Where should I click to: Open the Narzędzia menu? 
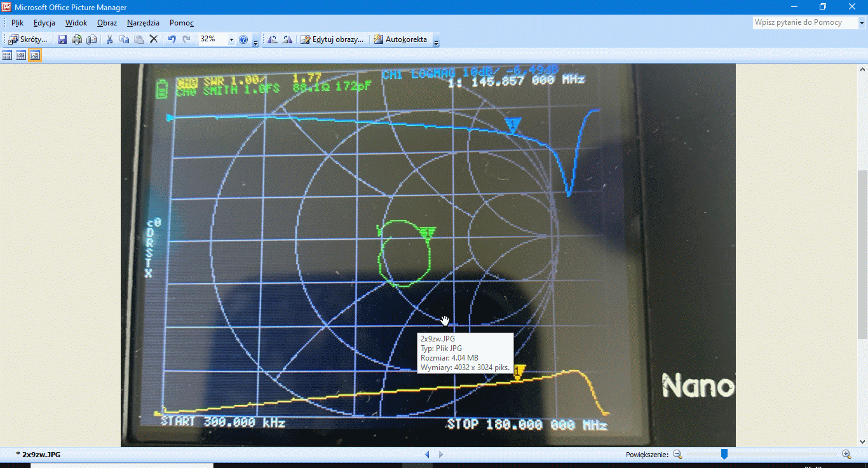143,23
